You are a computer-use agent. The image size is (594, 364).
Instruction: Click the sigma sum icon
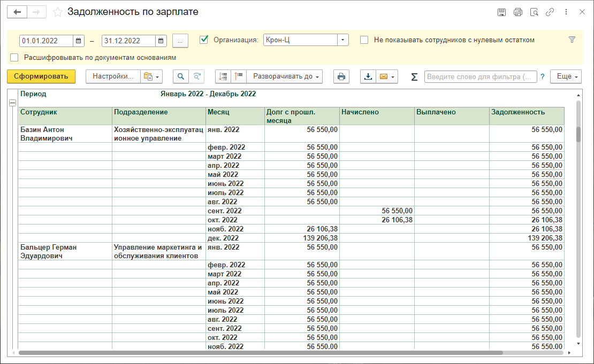tap(414, 77)
